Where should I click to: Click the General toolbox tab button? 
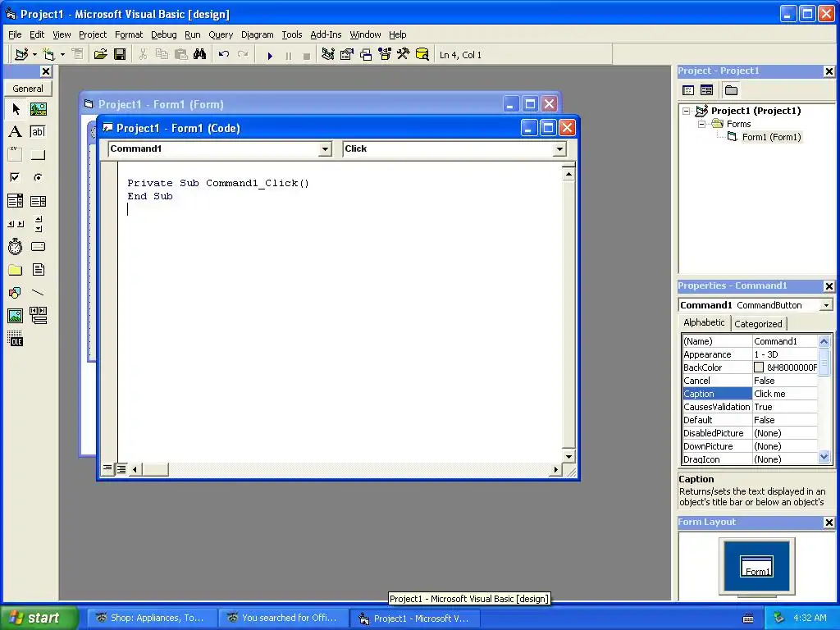click(x=28, y=89)
